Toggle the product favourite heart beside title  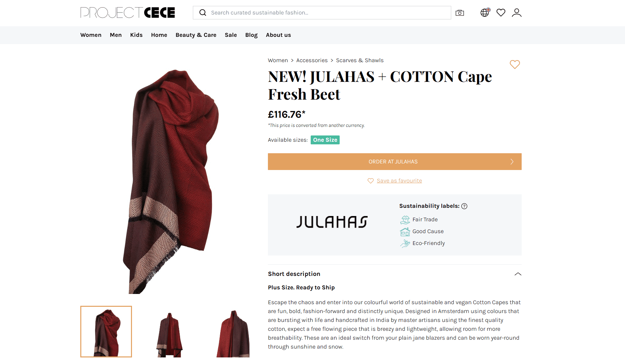pyautogui.click(x=515, y=64)
